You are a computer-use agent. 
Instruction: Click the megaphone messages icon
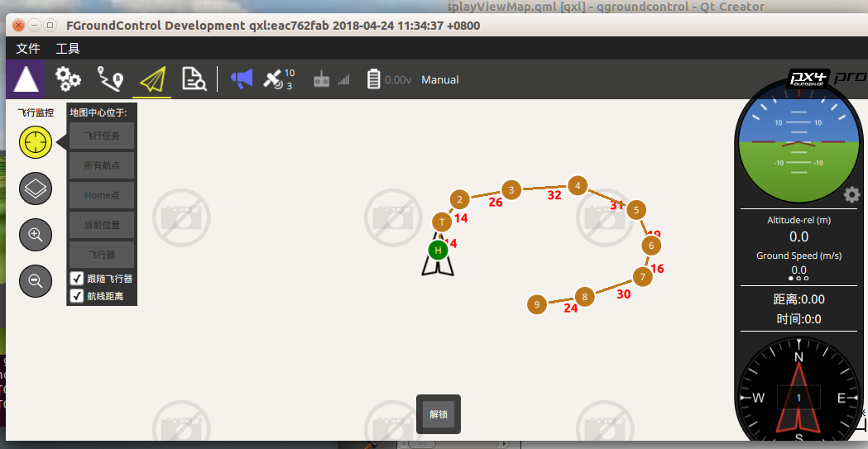[x=242, y=79]
